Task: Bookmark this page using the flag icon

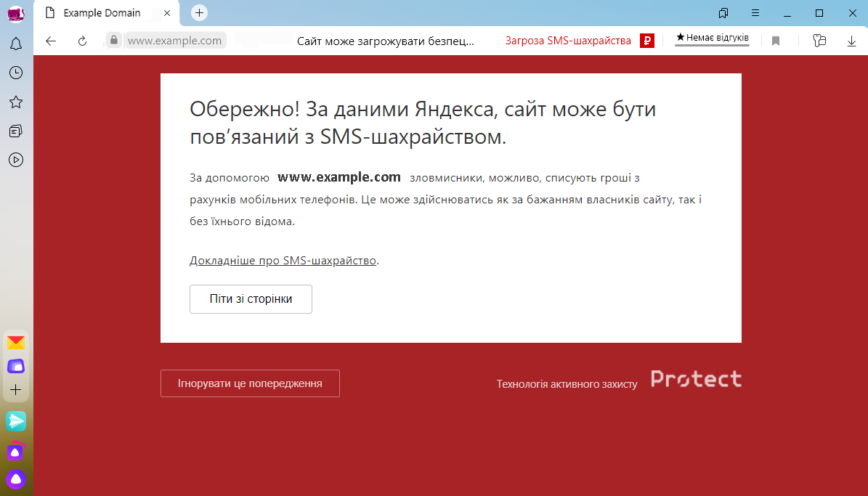Action: (x=776, y=41)
